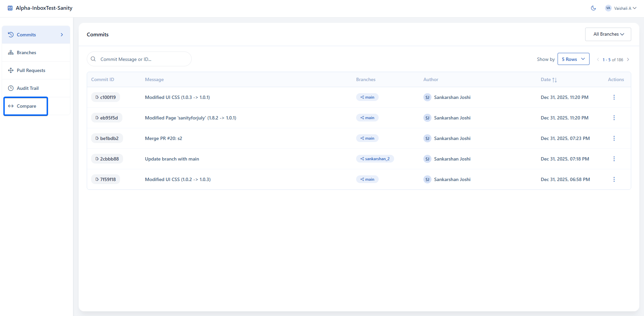Click the sankarshan_2 branch tag

(x=375, y=159)
